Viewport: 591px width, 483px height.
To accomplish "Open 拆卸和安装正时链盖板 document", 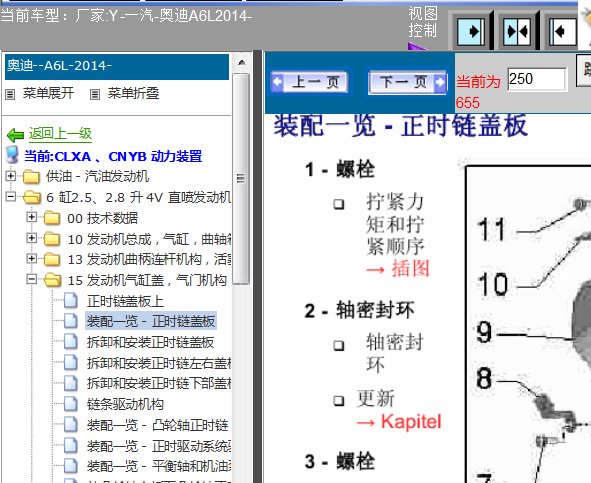I will (150, 342).
